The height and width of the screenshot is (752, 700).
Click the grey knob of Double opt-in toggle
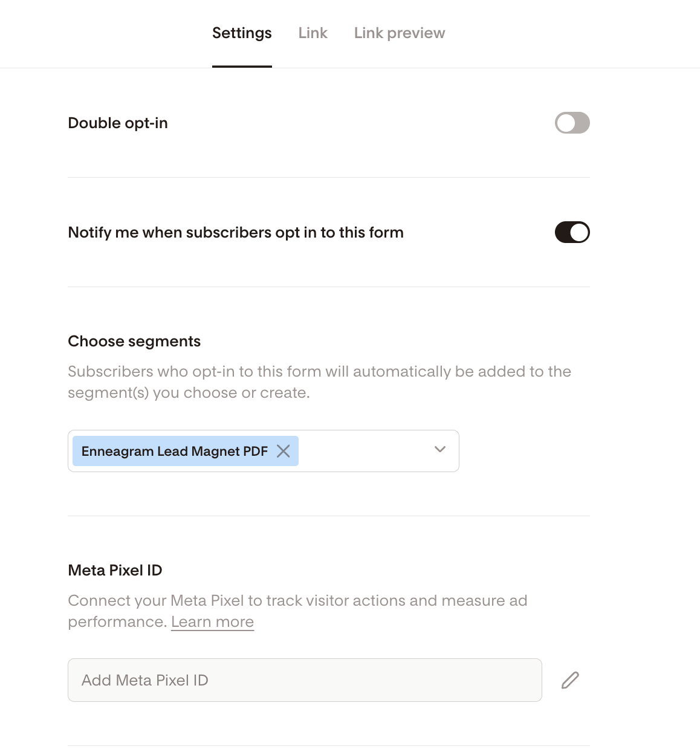(566, 123)
